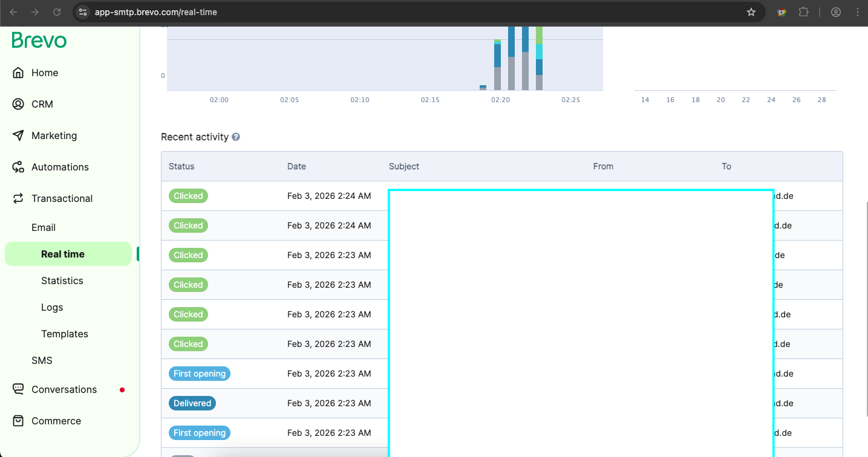This screenshot has width=868, height=457.
Task: Open Statistics under Email
Action: [62, 280]
